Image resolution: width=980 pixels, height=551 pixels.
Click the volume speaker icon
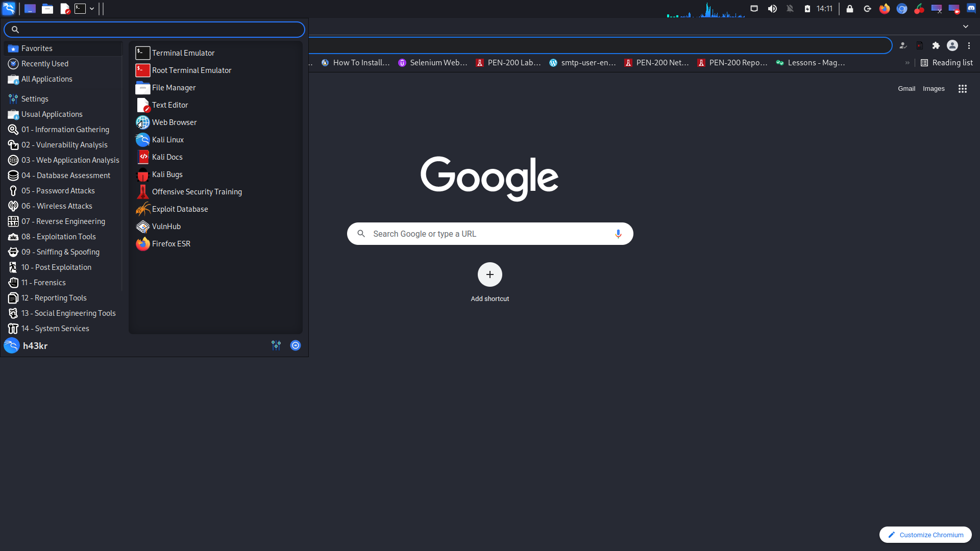pos(772,9)
